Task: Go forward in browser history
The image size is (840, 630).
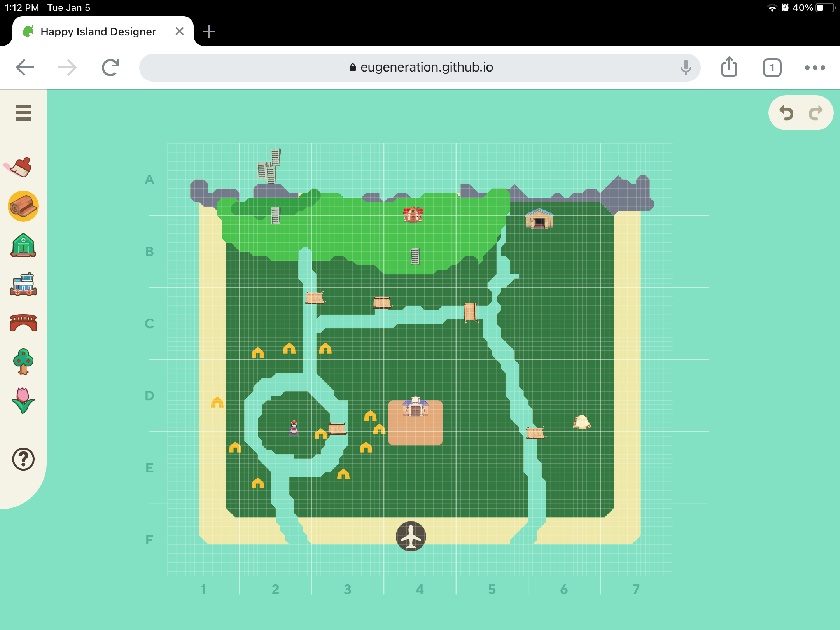Action: [x=67, y=68]
